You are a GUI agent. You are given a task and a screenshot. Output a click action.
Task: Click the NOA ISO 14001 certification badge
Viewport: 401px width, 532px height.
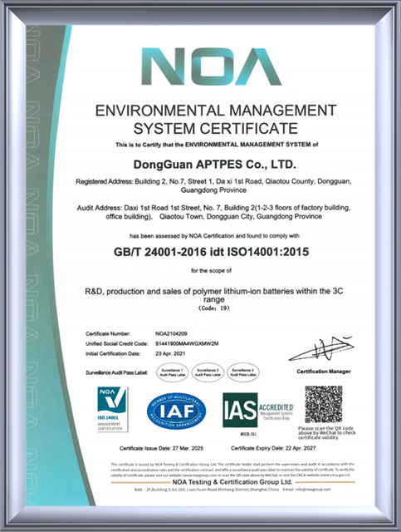point(113,409)
